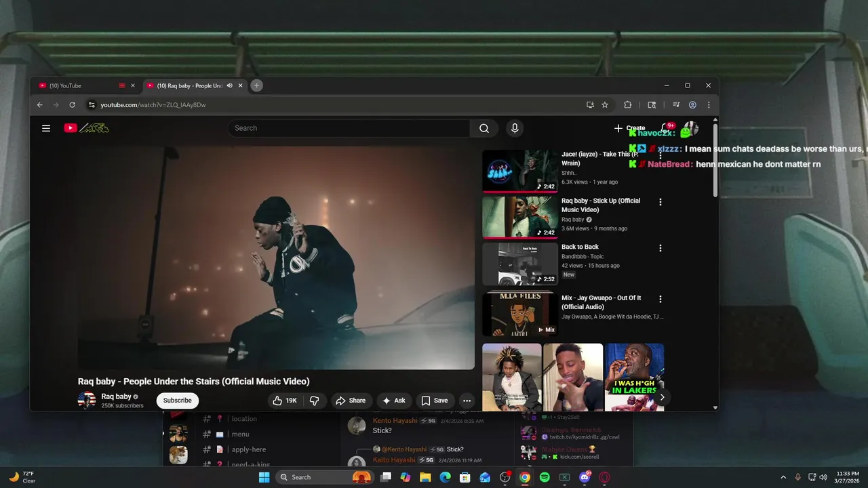
Task: Click the Windows taskbar Search box
Action: pos(325,477)
